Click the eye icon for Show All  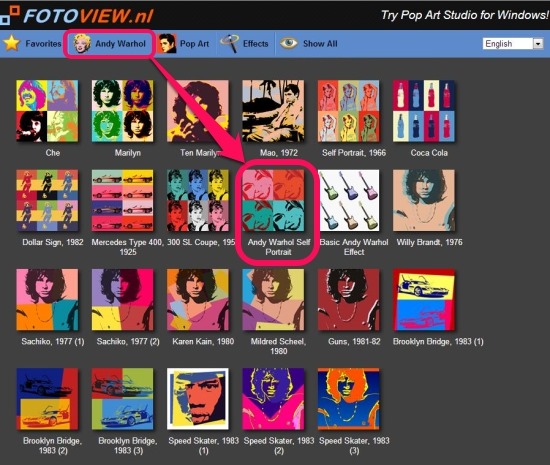click(289, 43)
